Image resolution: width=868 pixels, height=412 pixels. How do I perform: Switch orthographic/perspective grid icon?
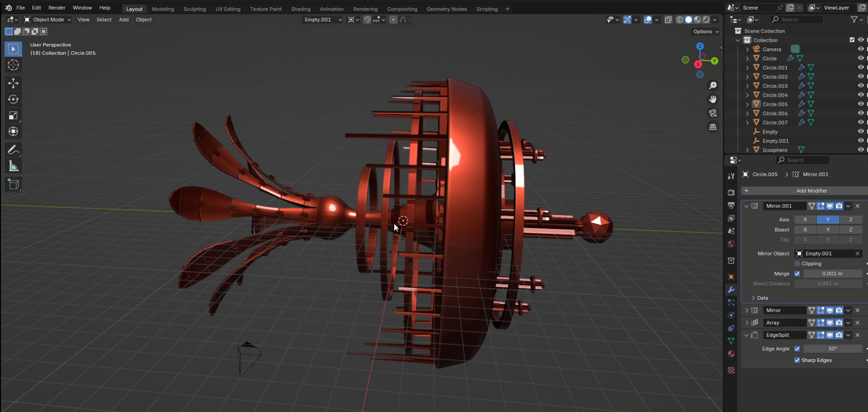tap(713, 127)
